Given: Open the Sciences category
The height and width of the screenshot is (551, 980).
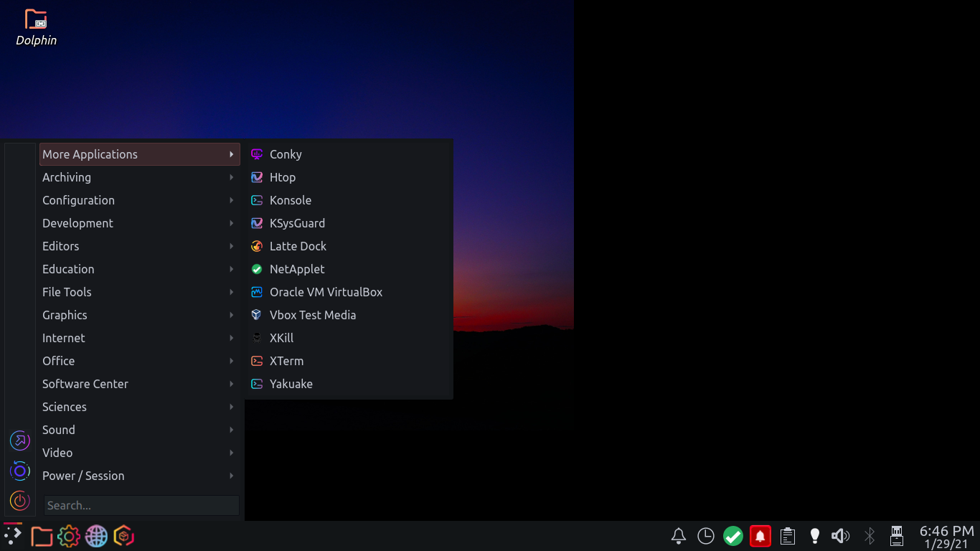Looking at the screenshot, I should coord(139,407).
